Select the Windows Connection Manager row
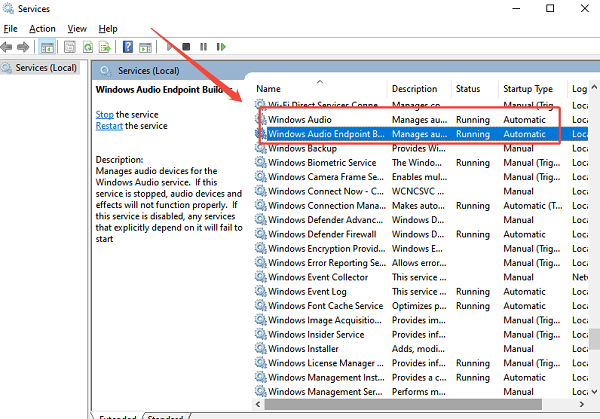 pos(421,205)
